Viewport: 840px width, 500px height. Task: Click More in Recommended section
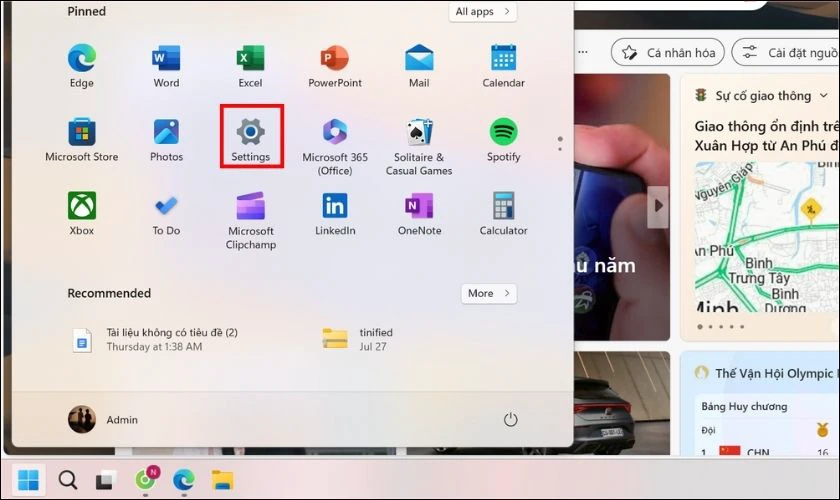click(489, 293)
